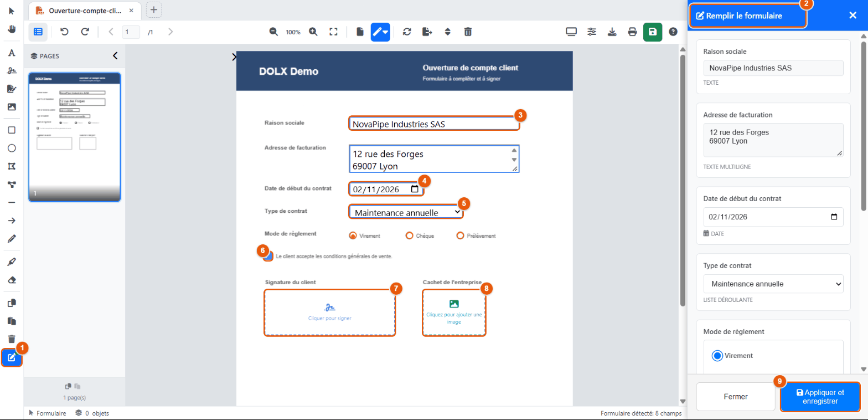Click Appliquer et enregistrer
The image size is (868, 420).
tap(820, 397)
